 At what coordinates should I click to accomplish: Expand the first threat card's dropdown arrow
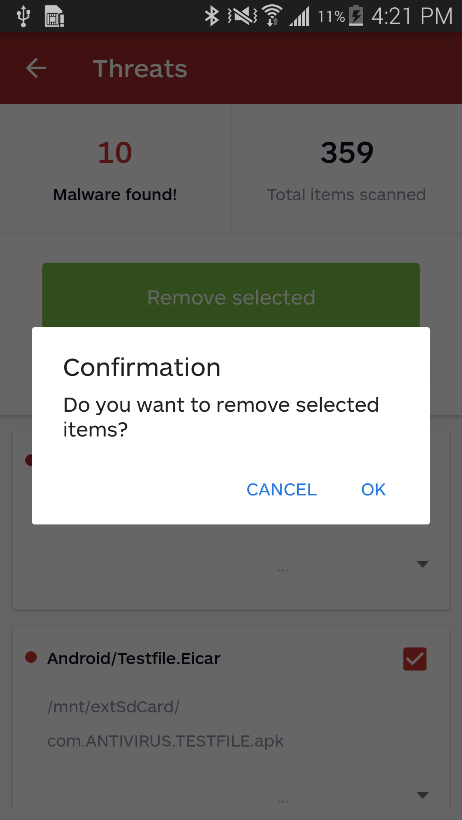click(423, 564)
